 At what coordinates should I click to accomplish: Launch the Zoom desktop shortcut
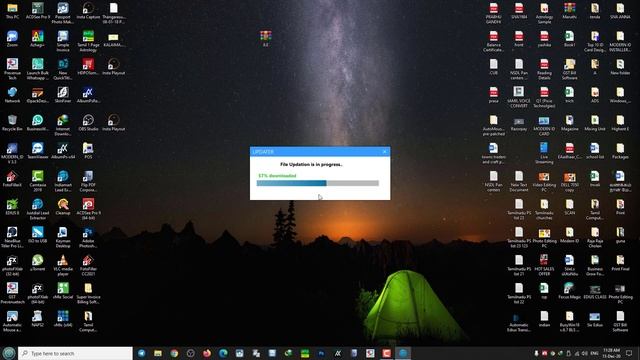12,39
